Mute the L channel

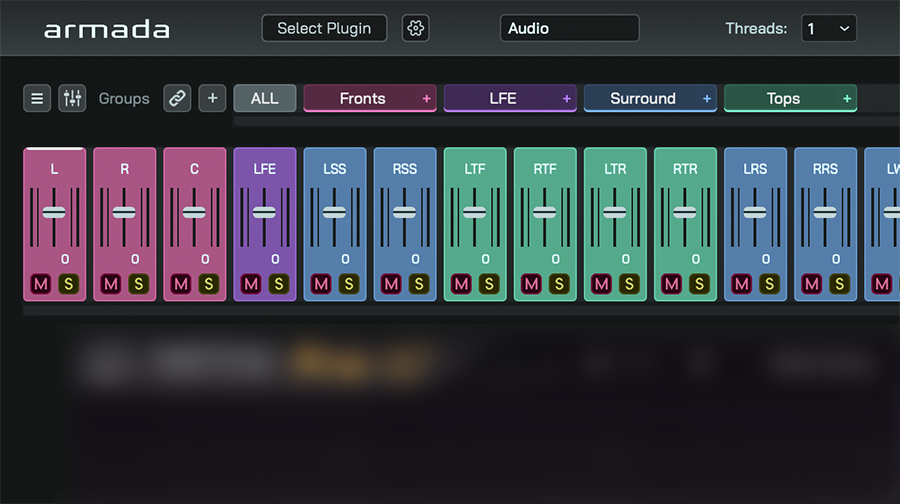point(41,284)
